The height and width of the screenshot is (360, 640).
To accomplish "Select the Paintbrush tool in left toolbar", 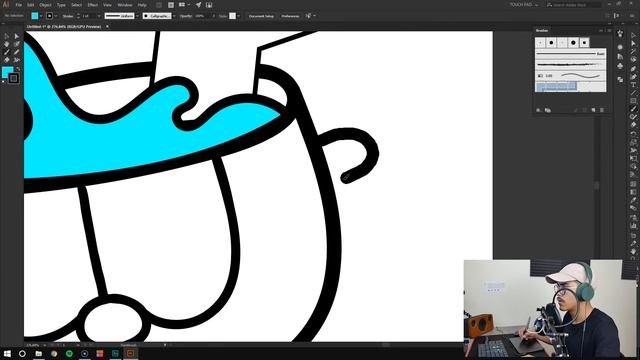I will click(x=7, y=52).
